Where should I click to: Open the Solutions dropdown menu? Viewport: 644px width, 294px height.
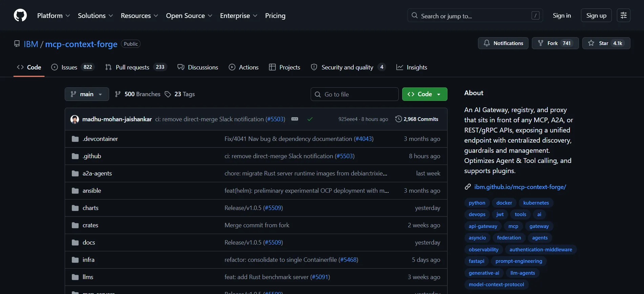coord(95,16)
